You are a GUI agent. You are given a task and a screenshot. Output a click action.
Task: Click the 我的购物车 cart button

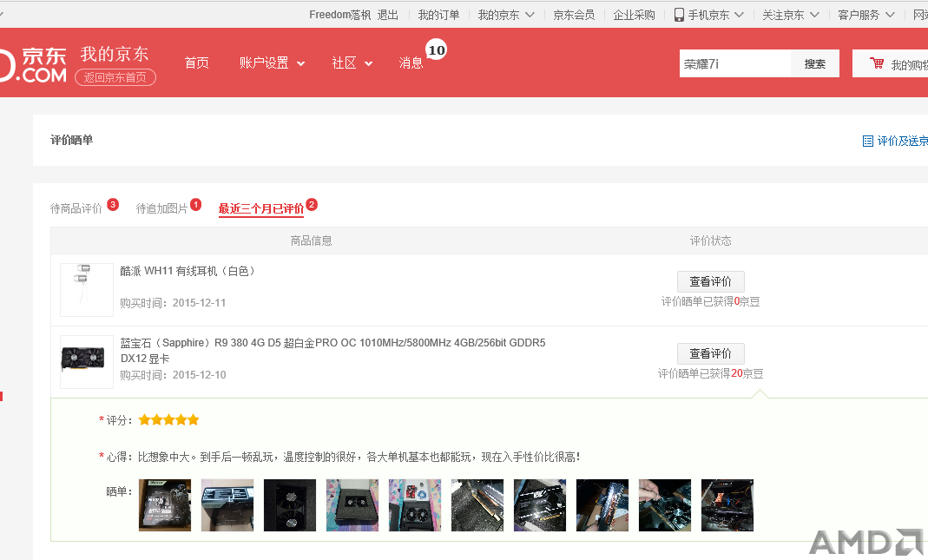(x=890, y=63)
